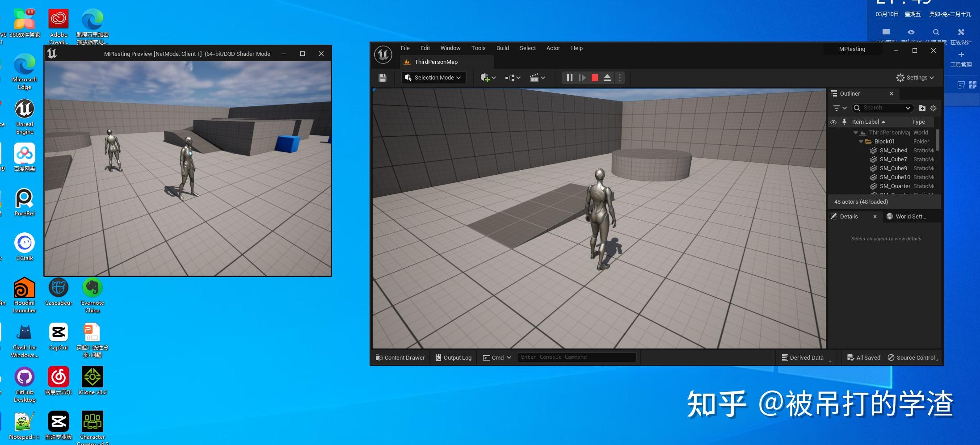Select the Outliner panel tab
This screenshot has width=980, height=445.
[x=850, y=94]
